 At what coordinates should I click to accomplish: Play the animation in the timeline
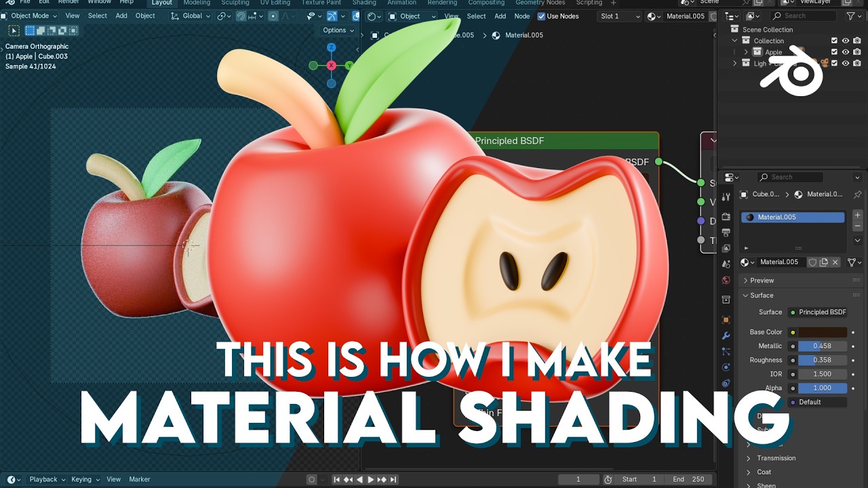(370, 479)
